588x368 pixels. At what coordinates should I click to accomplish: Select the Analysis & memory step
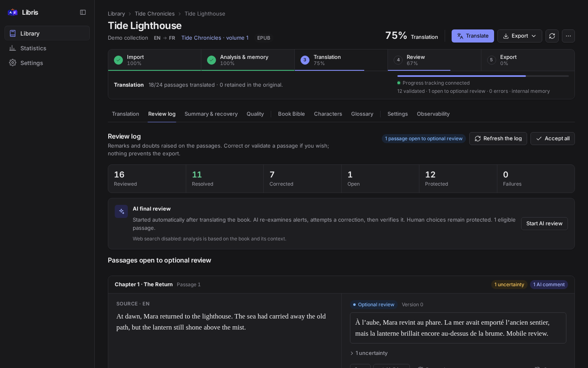[247, 60]
